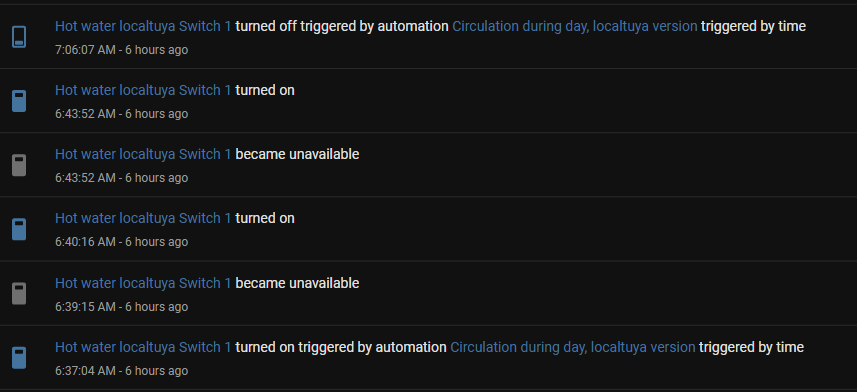Open Hot water localtuya Switch 1 at 6:40:16 AM
The image size is (857, 392).
click(x=143, y=218)
